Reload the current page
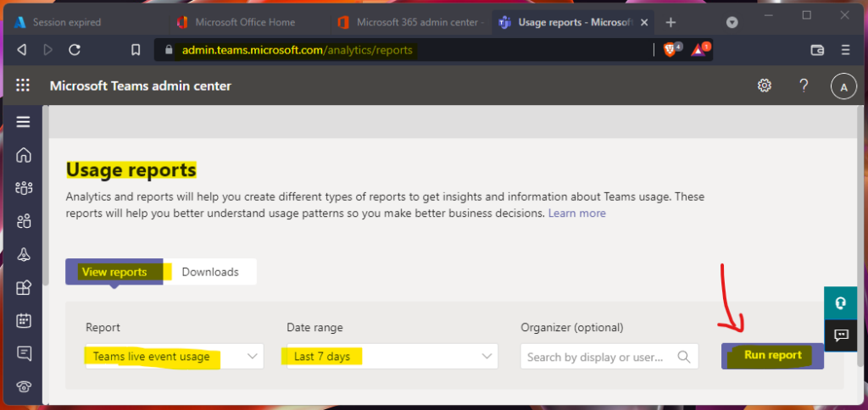 click(x=75, y=50)
